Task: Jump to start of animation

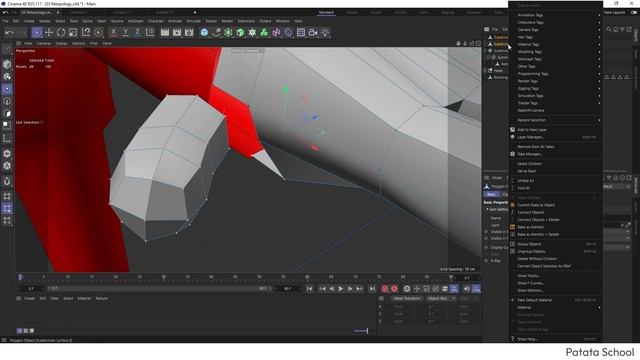Action: tap(309, 289)
